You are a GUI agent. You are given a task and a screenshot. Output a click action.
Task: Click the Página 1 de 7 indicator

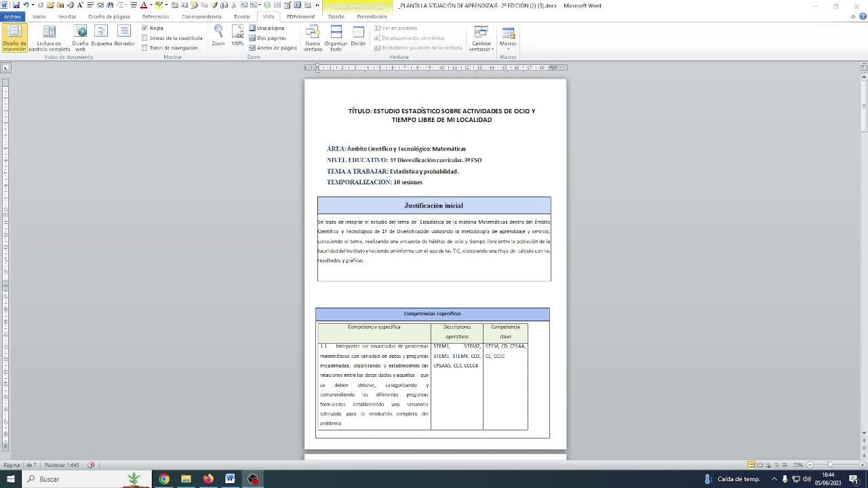click(20, 465)
